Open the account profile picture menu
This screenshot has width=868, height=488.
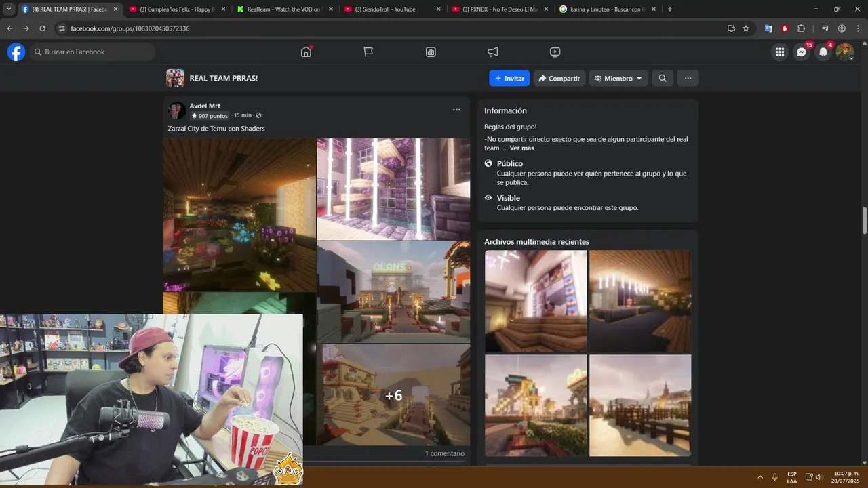click(845, 52)
